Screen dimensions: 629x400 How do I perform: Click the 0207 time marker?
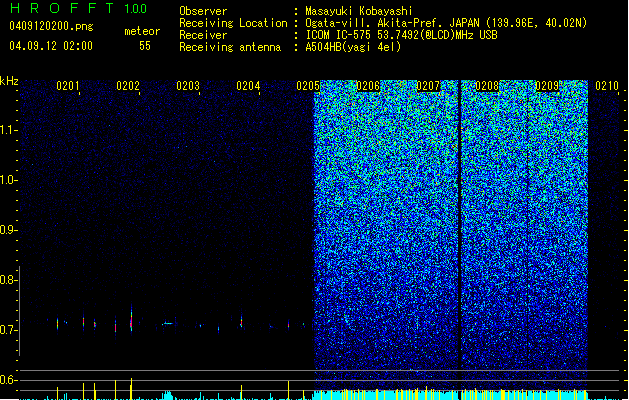[428, 86]
